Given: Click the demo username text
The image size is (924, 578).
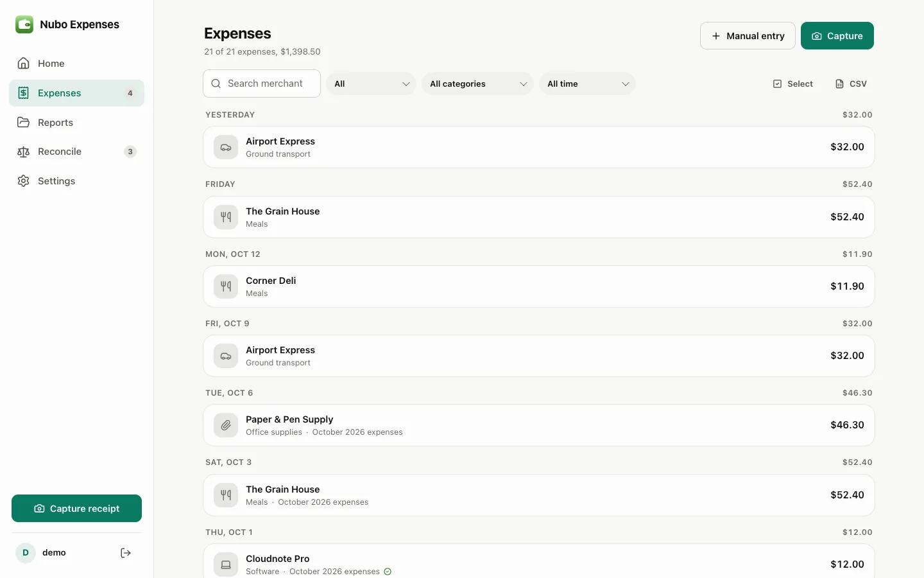Looking at the screenshot, I should pyautogui.click(x=54, y=553).
